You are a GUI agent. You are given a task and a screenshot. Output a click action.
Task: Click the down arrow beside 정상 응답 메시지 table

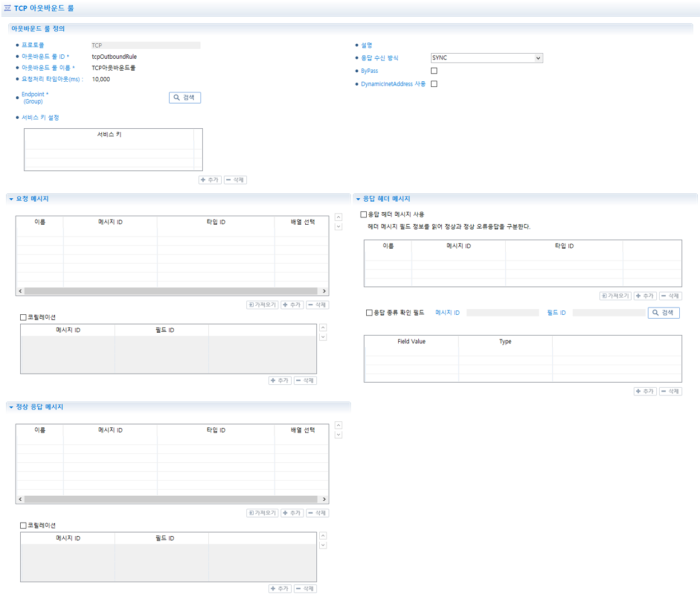(338, 434)
